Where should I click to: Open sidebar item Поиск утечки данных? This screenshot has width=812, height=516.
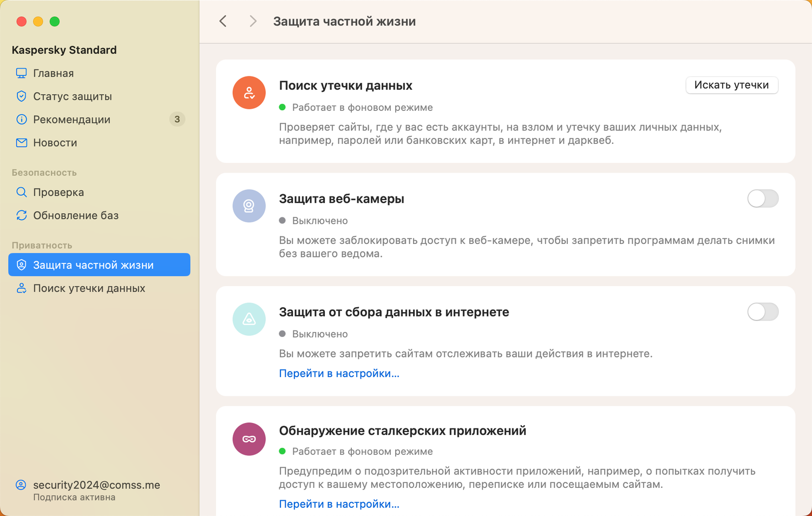pos(89,288)
